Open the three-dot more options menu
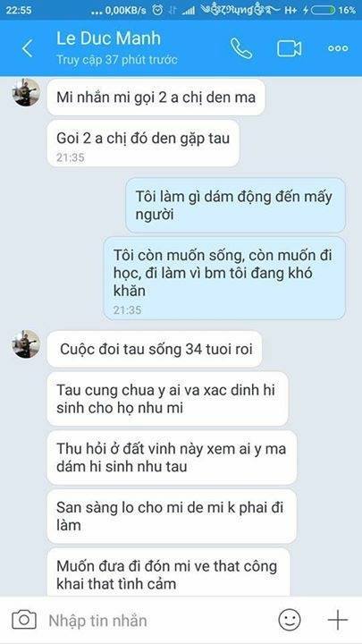This screenshot has width=362, height=644. (x=338, y=48)
